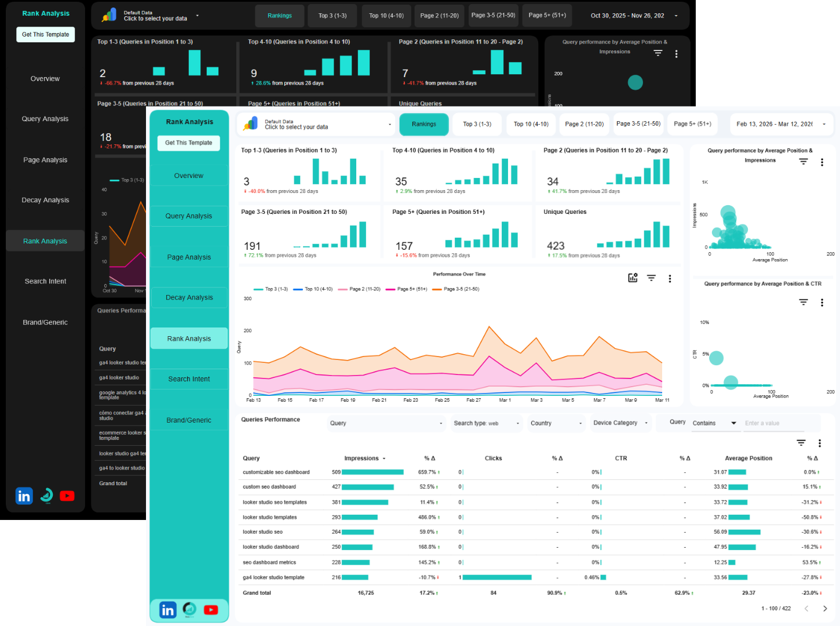Open the filter icon on Performance Over Time chart

[651, 278]
